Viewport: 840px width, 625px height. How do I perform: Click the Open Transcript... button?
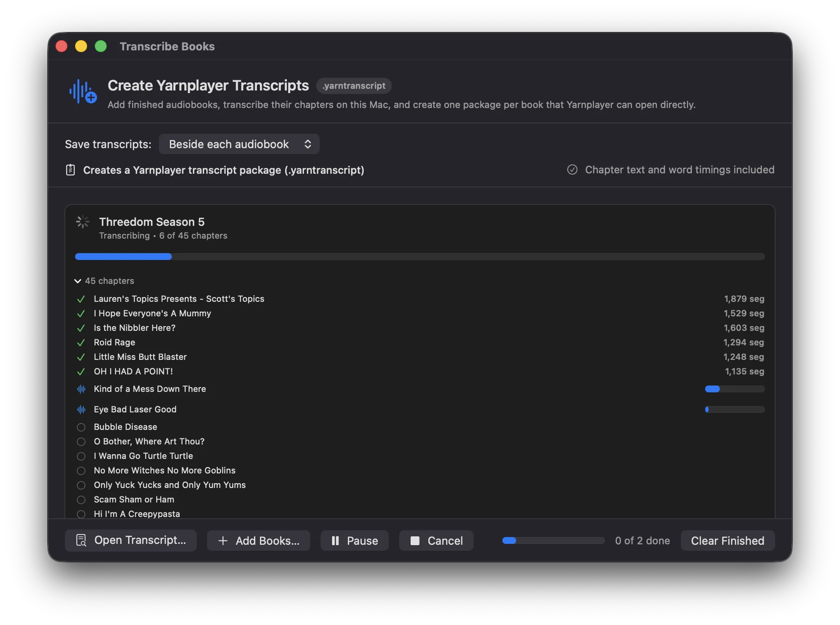pos(131,540)
